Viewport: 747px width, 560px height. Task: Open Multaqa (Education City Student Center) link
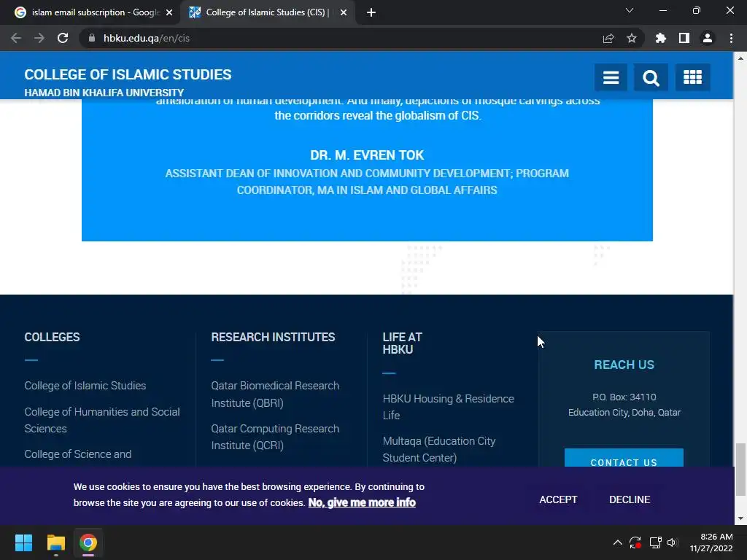point(438,449)
